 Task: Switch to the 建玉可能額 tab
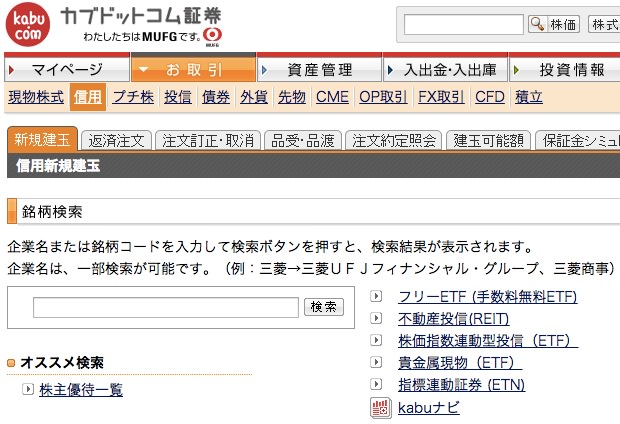pos(489,140)
